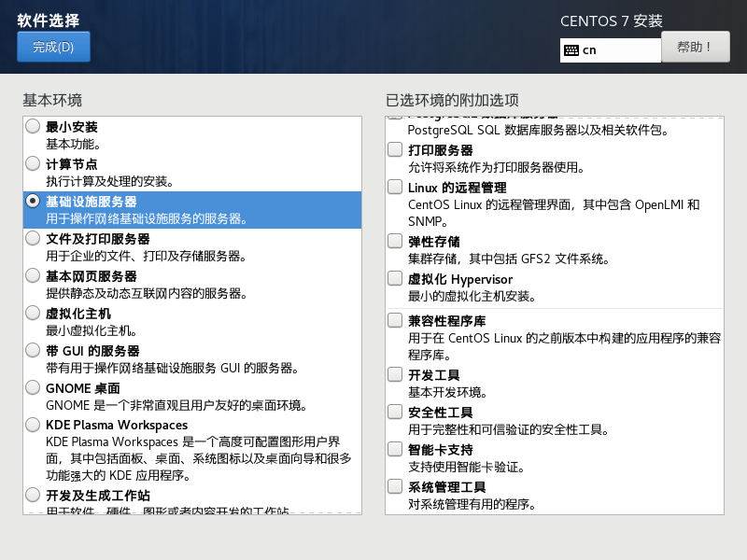Screen dimensions: 747x560
Task: Click the 完成(D) done button
Action: [53, 47]
